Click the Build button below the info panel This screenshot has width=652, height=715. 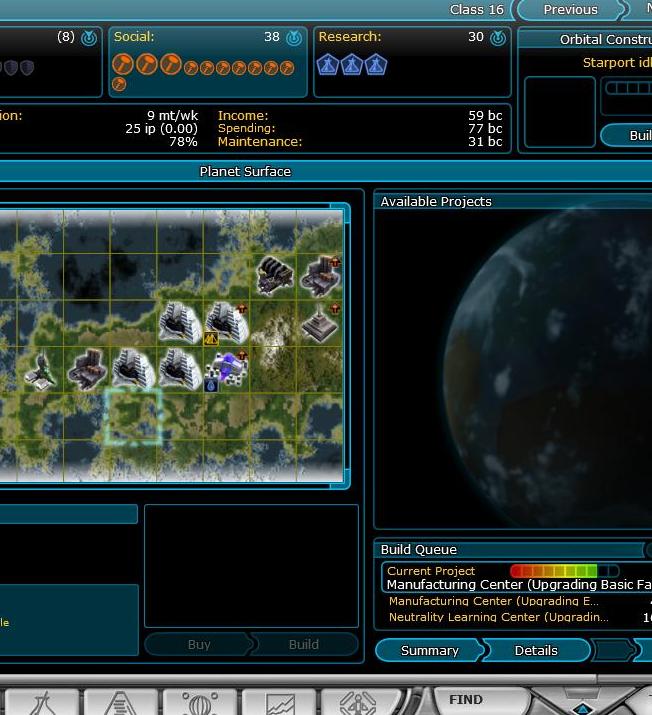pos(304,644)
